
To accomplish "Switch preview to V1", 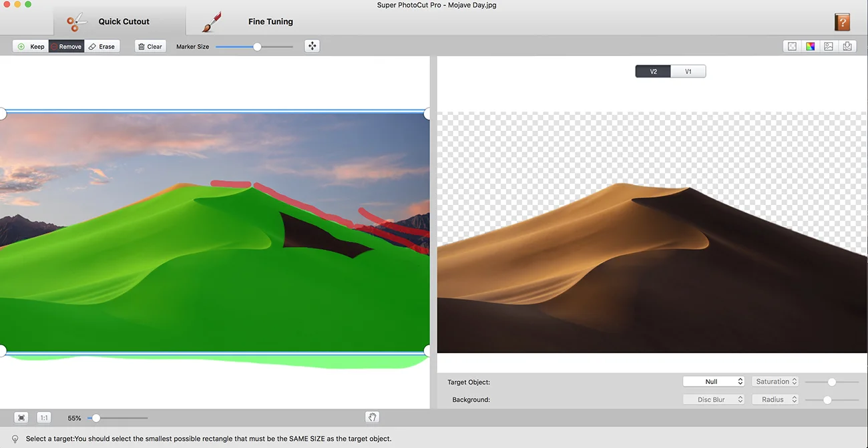I will click(x=688, y=71).
